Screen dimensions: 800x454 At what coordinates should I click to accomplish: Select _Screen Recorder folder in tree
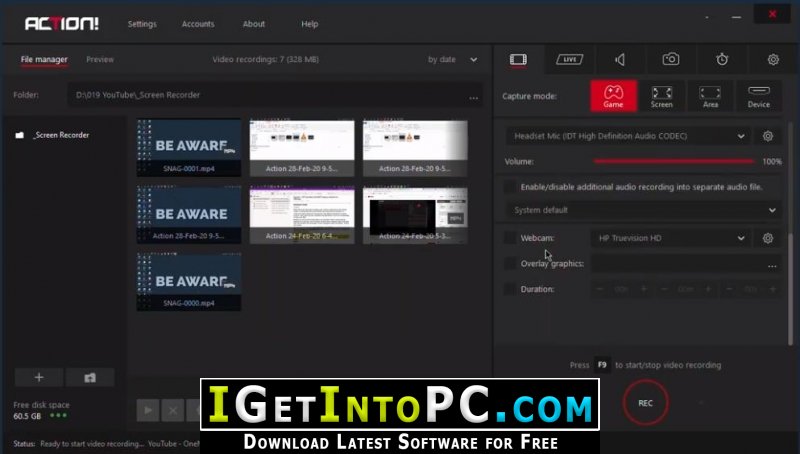tap(61, 135)
